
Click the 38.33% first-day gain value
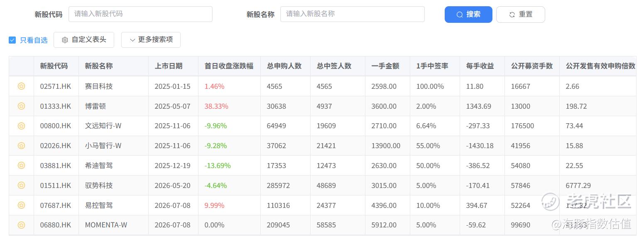(216, 106)
